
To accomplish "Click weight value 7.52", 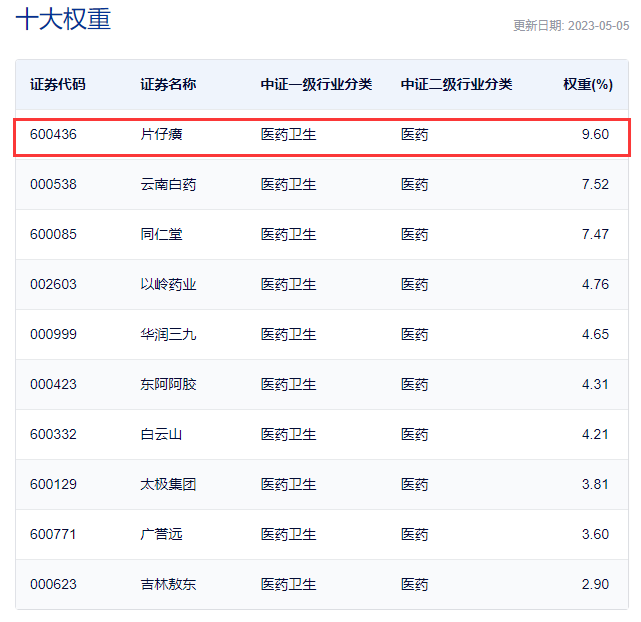I will coord(595,184).
